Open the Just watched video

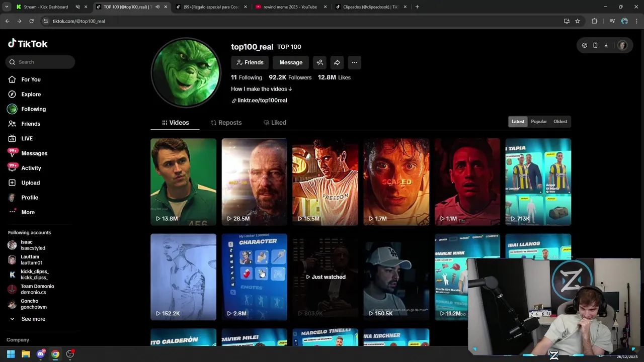[x=325, y=277]
